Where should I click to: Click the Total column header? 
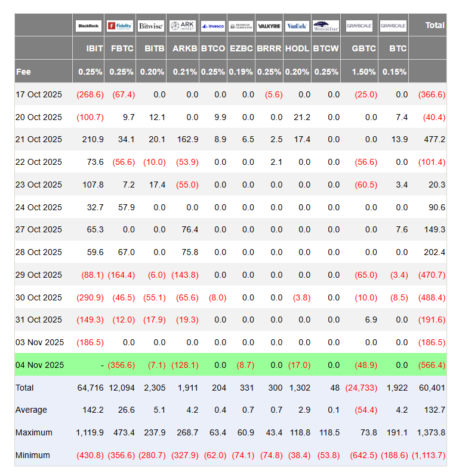[x=435, y=25]
